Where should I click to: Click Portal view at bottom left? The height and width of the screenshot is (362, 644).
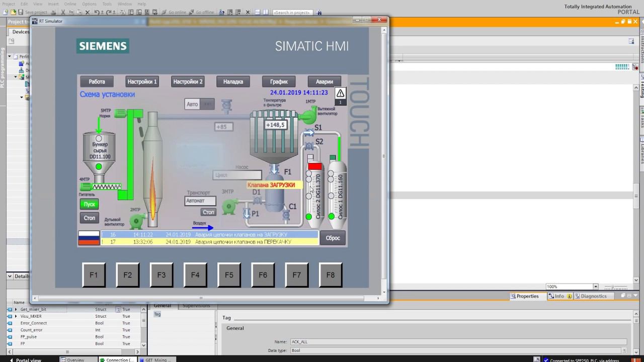pos(25,359)
